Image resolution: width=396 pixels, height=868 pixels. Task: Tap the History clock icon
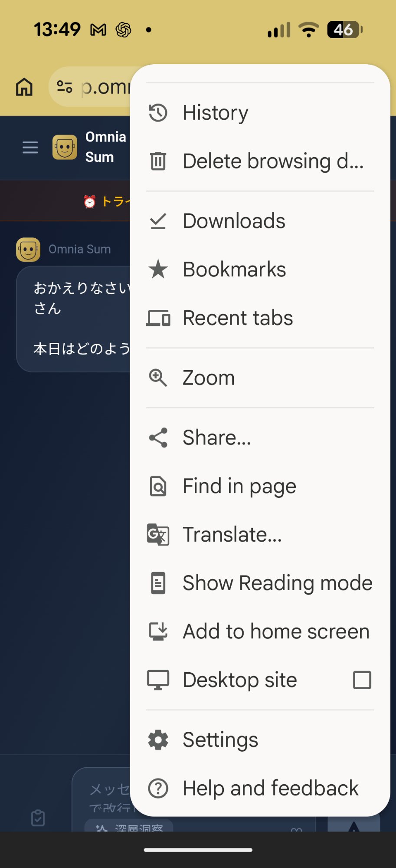(x=158, y=113)
